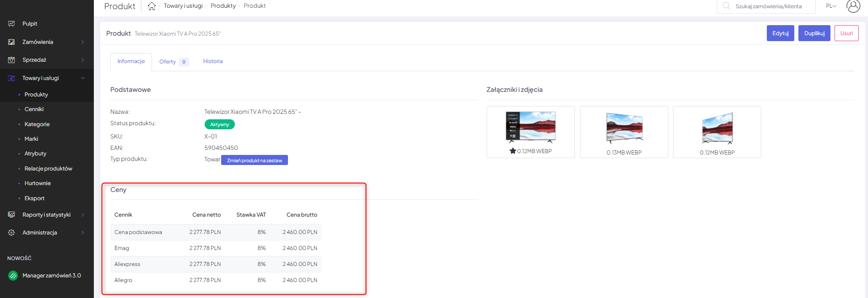Screen dimensions: 868x298
Task: Expand the Zamówienia submenu arrow
Action: point(83,42)
